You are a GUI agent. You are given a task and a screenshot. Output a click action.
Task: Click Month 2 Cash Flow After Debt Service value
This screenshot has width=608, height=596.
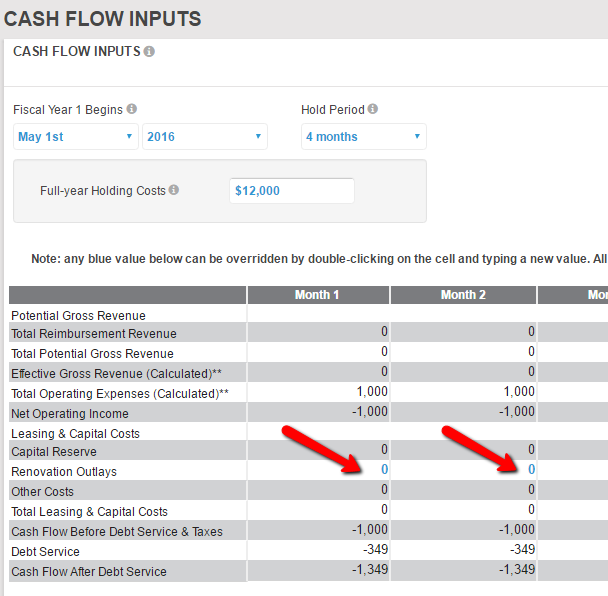[517, 571]
